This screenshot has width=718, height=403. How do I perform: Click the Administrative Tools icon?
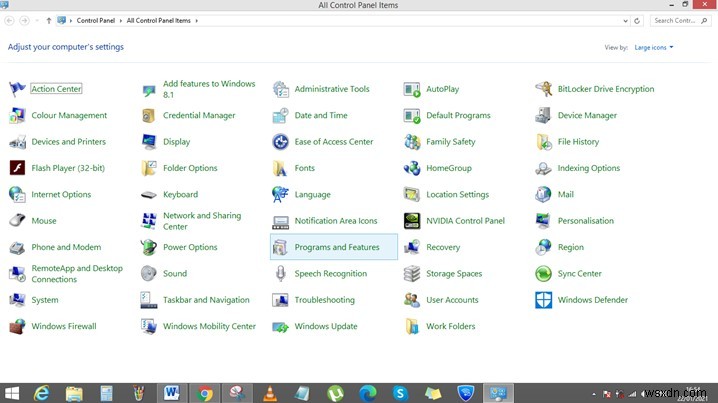pyautogui.click(x=280, y=89)
